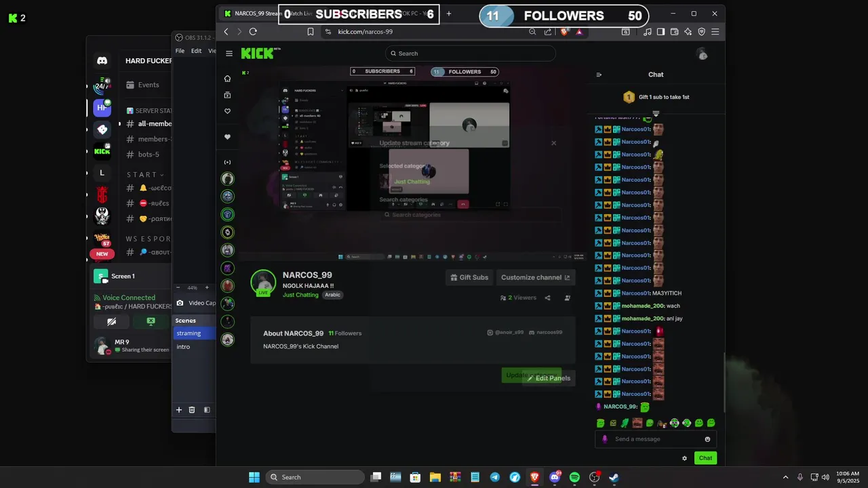
Task: Zoom out the OBS preview with minus
Action: click(177, 287)
